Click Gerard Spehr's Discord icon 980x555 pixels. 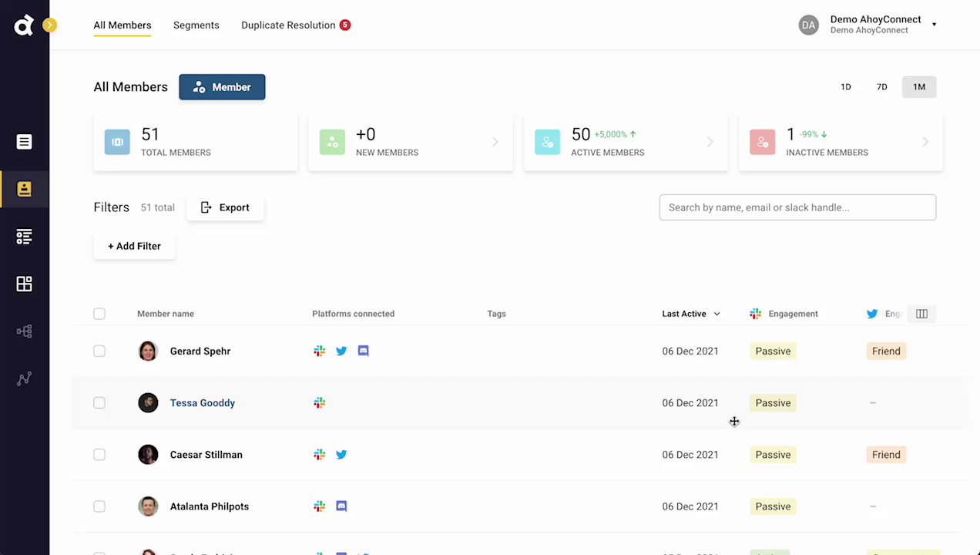[x=363, y=351]
